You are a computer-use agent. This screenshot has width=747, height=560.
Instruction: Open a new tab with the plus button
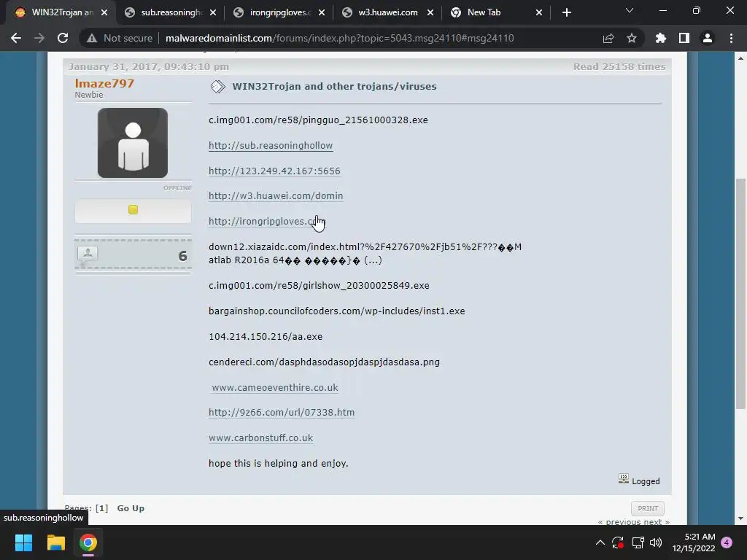(x=566, y=13)
